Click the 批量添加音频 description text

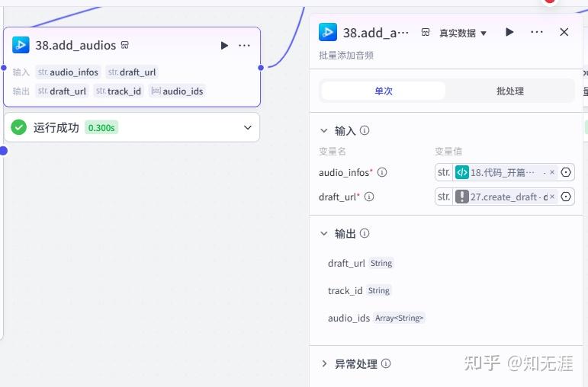(x=346, y=56)
